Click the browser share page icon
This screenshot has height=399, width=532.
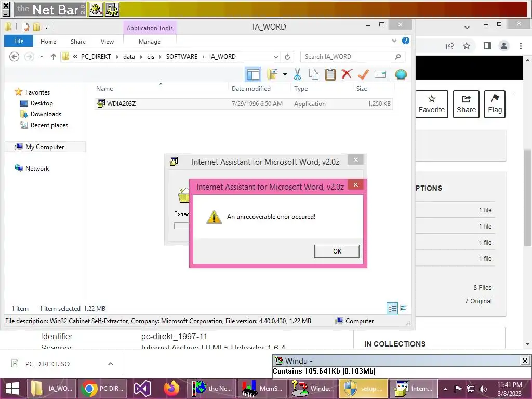point(450,46)
